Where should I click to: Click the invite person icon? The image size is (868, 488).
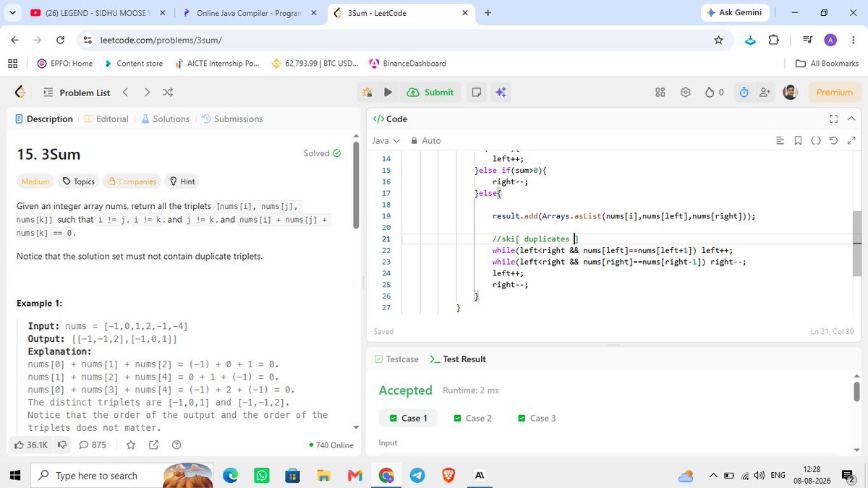(x=764, y=93)
